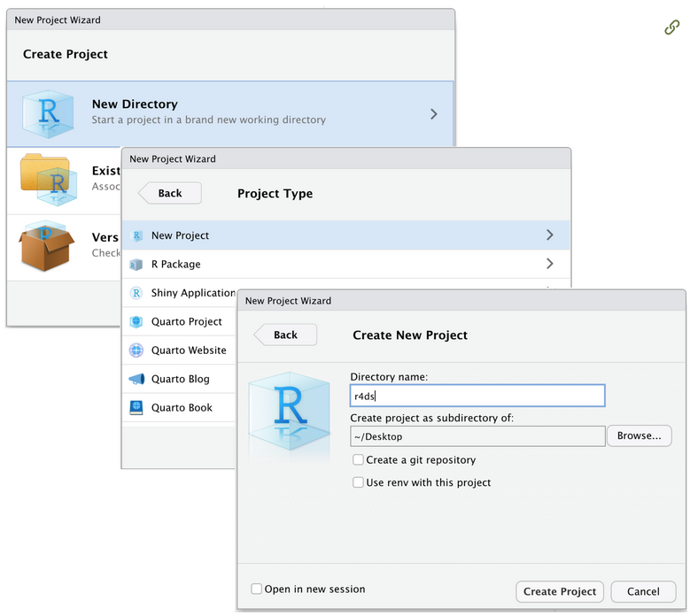Click the Quarto Book icon
This screenshot has width=690, height=616.
point(136,408)
